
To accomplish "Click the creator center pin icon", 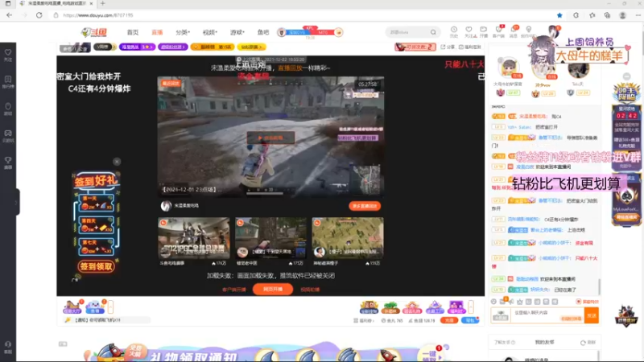I will (529, 31).
